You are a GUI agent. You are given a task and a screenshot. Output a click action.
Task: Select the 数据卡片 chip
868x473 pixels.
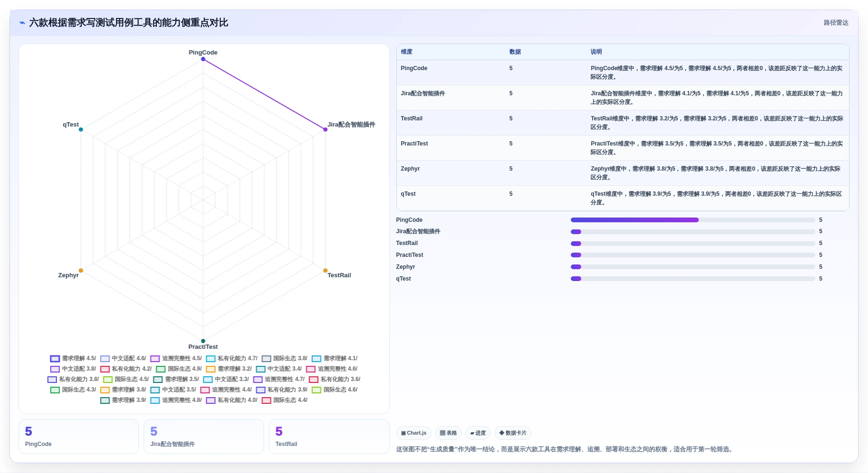[x=513, y=433]
